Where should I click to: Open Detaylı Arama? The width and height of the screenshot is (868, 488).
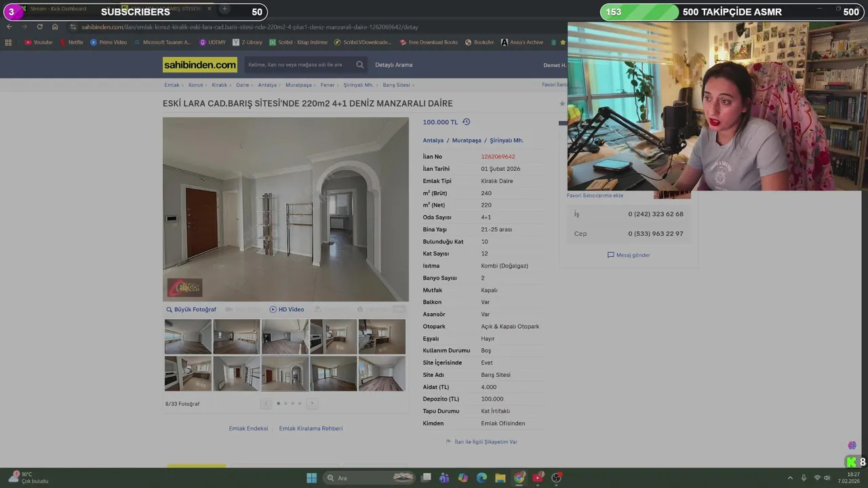(x=394, y=65)
